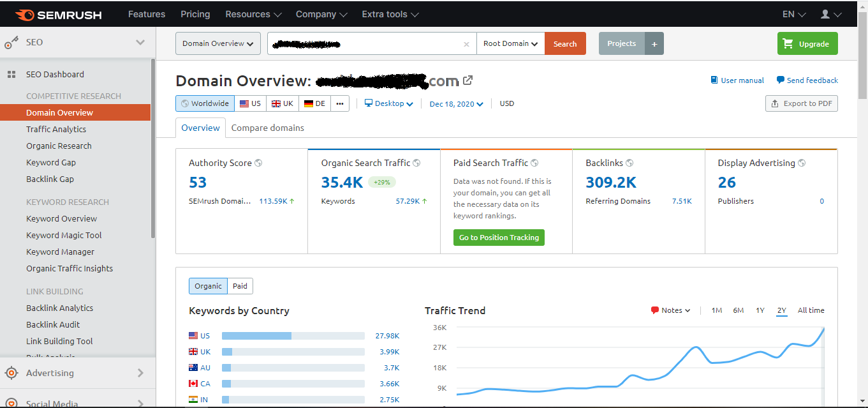The width and height of the screenshot is (868, 408).
Task: Open the more countries ellipsis button
Action: [x=340, y=103]
